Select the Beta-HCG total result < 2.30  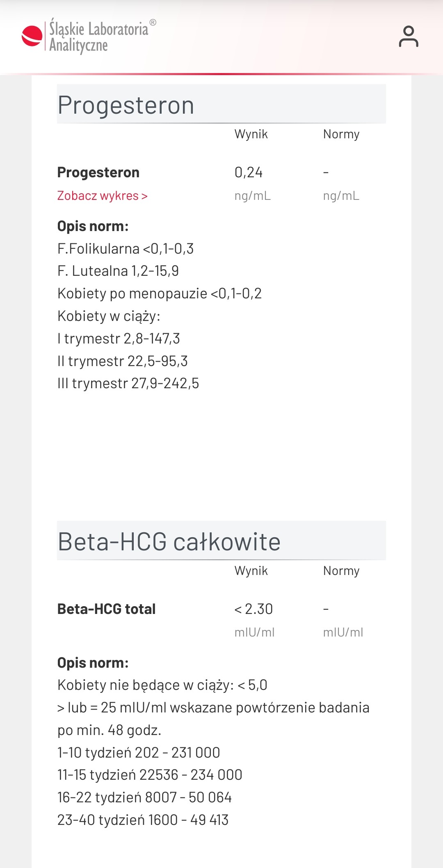coord(253,609)
